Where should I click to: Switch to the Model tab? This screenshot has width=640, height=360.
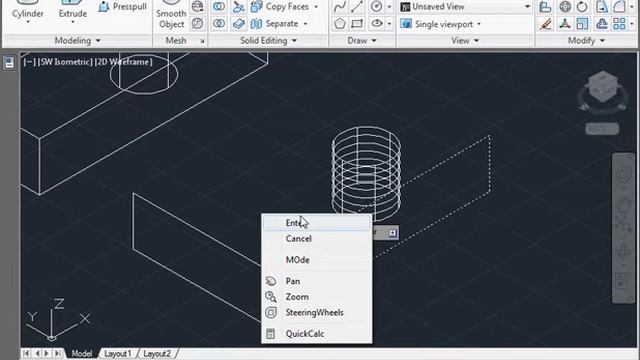pyautogui.click(x=82, y=353)
